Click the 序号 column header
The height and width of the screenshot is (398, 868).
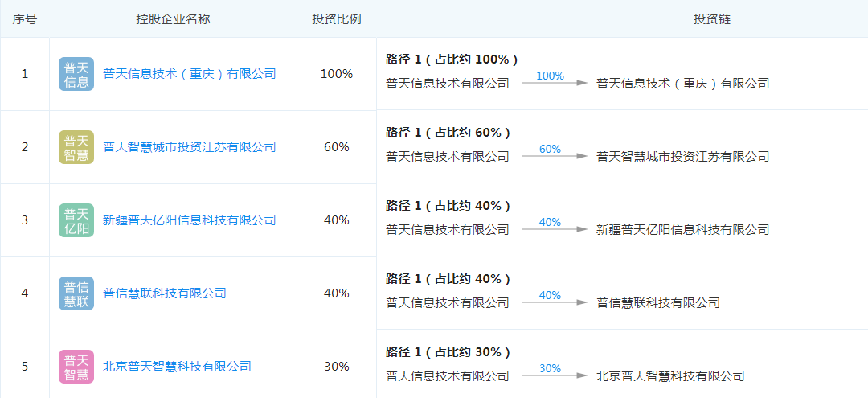pyautogui.click(x=24, y=18)
